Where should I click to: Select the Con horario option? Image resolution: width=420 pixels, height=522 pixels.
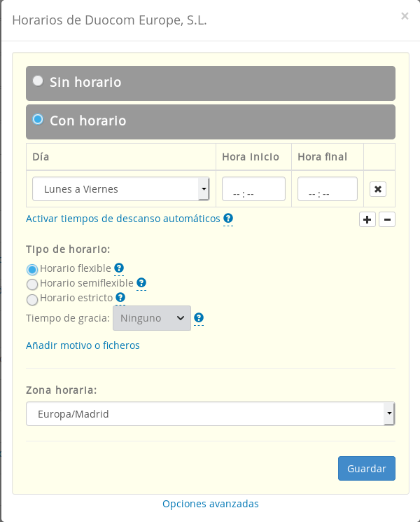coord(38,120)
